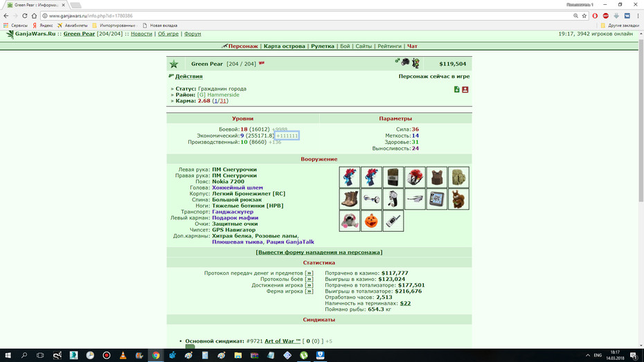Click the heavy boots item icon
This screenshot has width=644, height=362.
pos(350,199)
